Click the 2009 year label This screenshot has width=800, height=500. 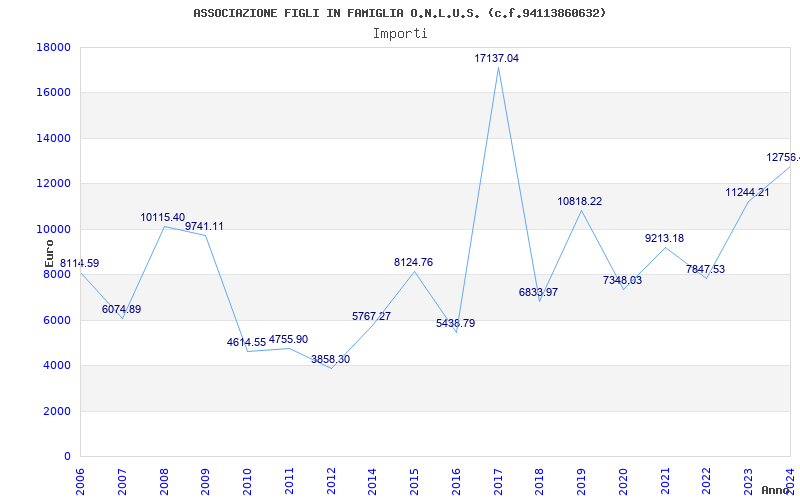coord(206,481)
